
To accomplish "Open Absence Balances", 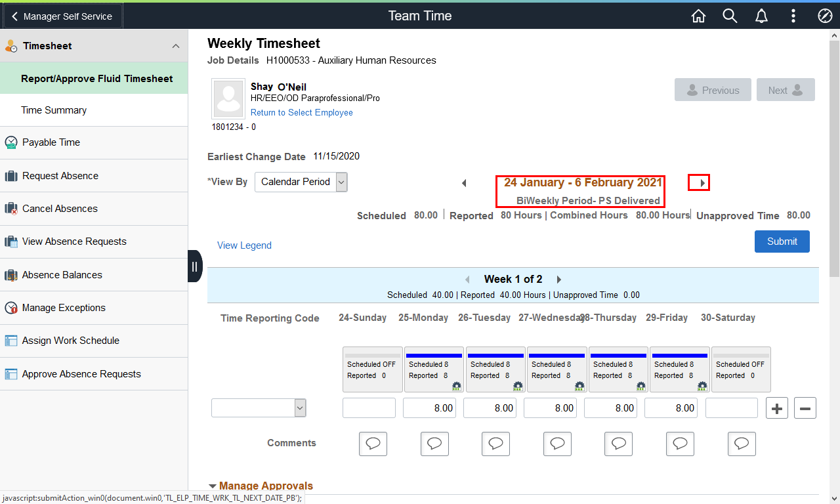I will coord(94,275).
